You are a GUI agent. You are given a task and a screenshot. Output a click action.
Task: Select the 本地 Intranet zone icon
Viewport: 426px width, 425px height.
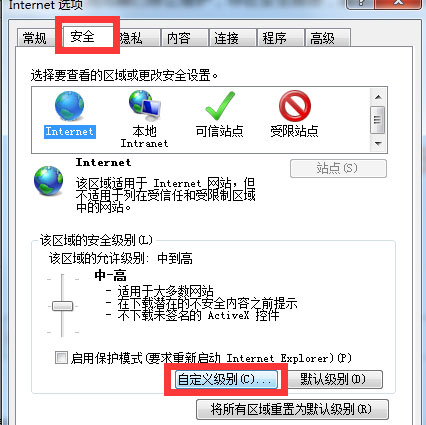pyautogui.click(x=145, y=105)
